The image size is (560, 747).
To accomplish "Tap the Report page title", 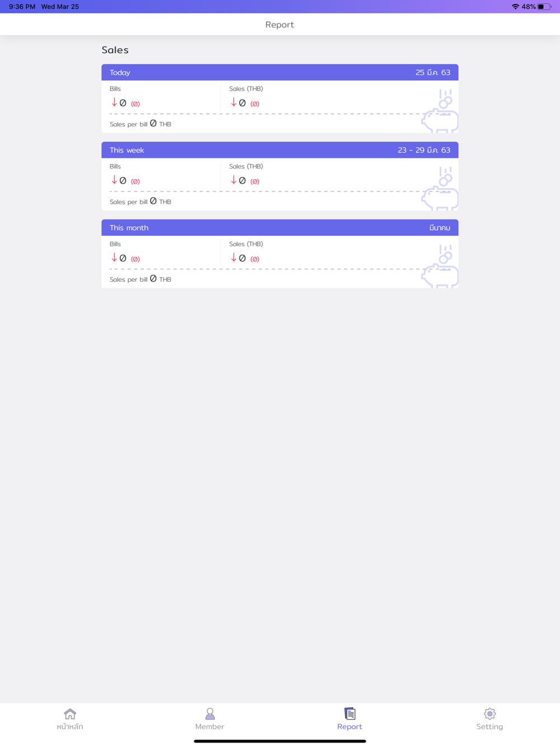I will click(x=279, y=25).
